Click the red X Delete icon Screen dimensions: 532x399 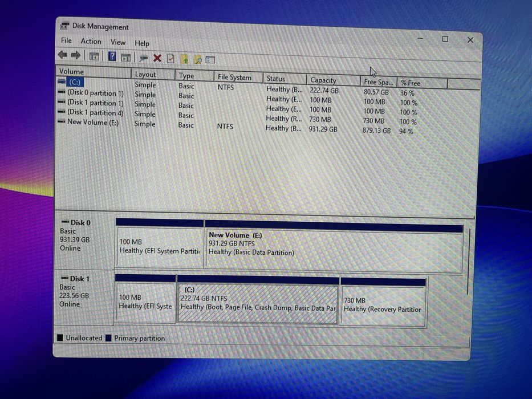157,58
